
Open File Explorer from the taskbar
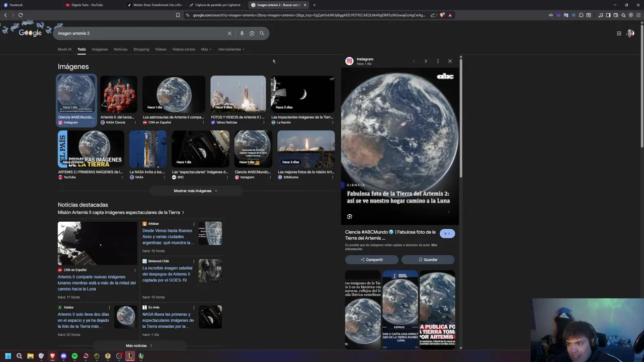coord(30,356)
